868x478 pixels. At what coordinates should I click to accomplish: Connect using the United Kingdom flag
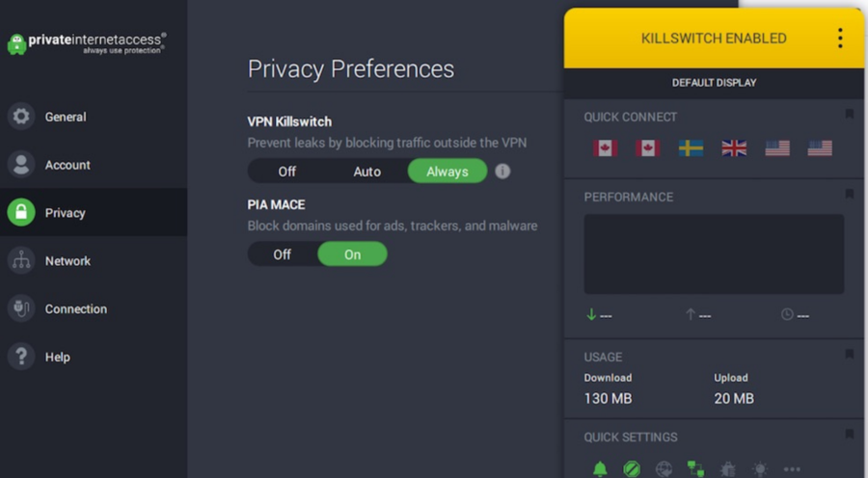[734, 148]
